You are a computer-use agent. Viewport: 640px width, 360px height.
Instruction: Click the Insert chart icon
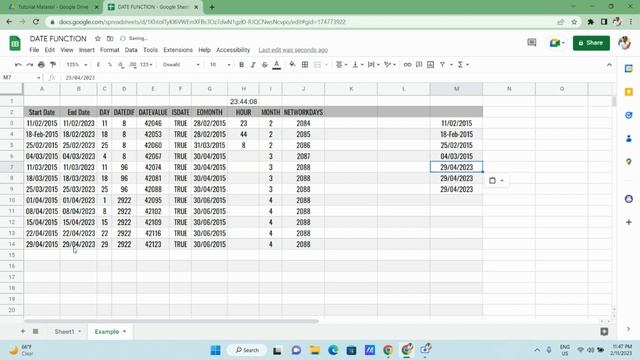(x=430, y=64)
